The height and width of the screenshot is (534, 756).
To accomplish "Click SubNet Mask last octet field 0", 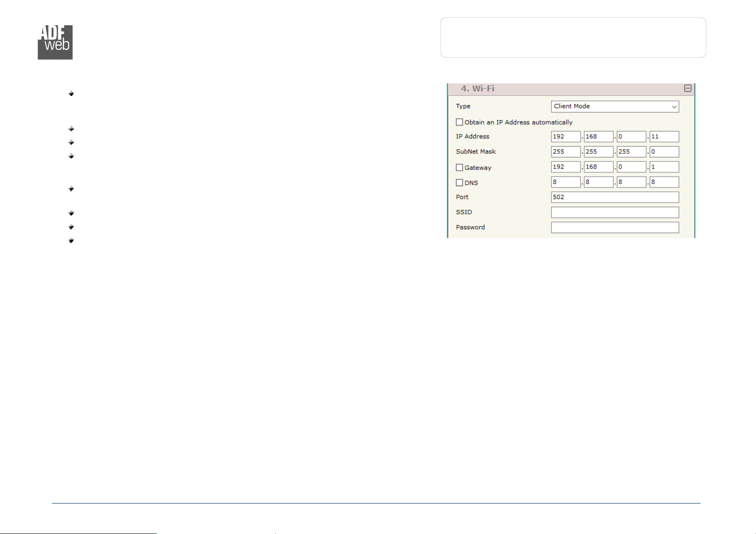I will pos(664,152).
